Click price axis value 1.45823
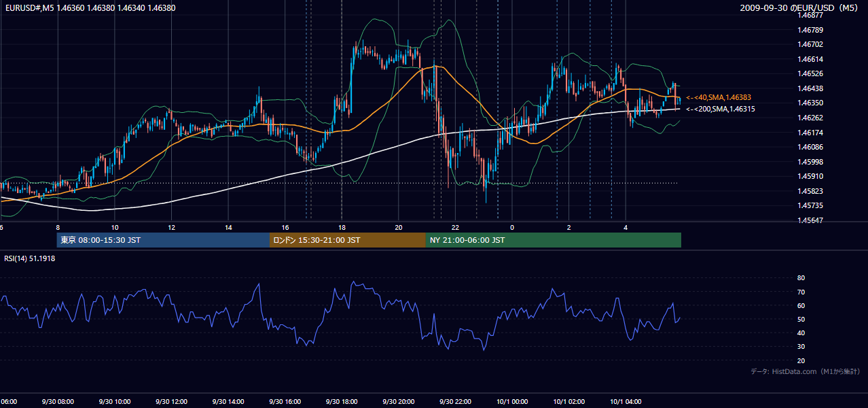 (x=810, y=191)
